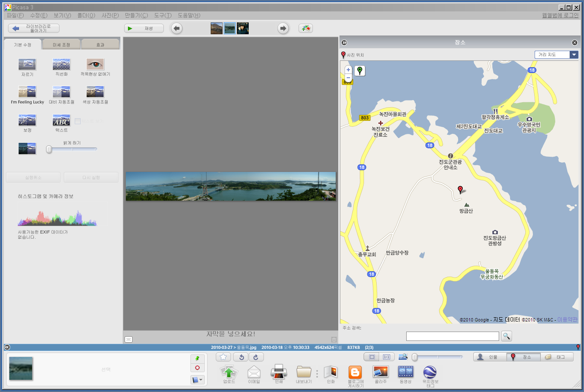584x392 pixels.
Task: Open the 사진(P) menu
Action: [x=110, y=15]
